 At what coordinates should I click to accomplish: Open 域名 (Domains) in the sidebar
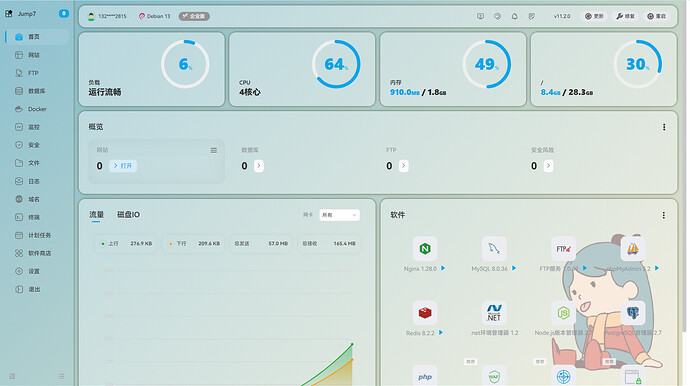(37, 199)
